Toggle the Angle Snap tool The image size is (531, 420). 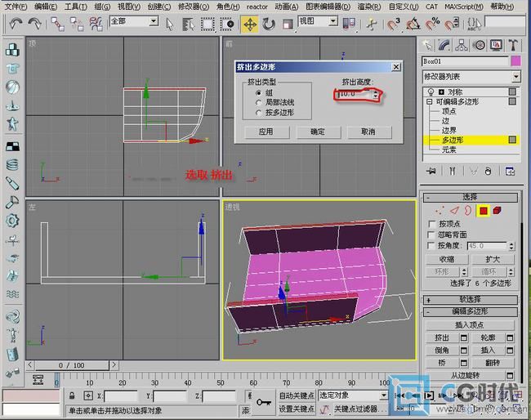point(413,25)
